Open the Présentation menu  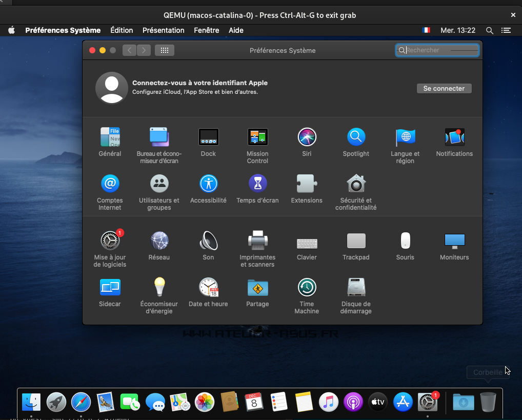coord(163,30)
